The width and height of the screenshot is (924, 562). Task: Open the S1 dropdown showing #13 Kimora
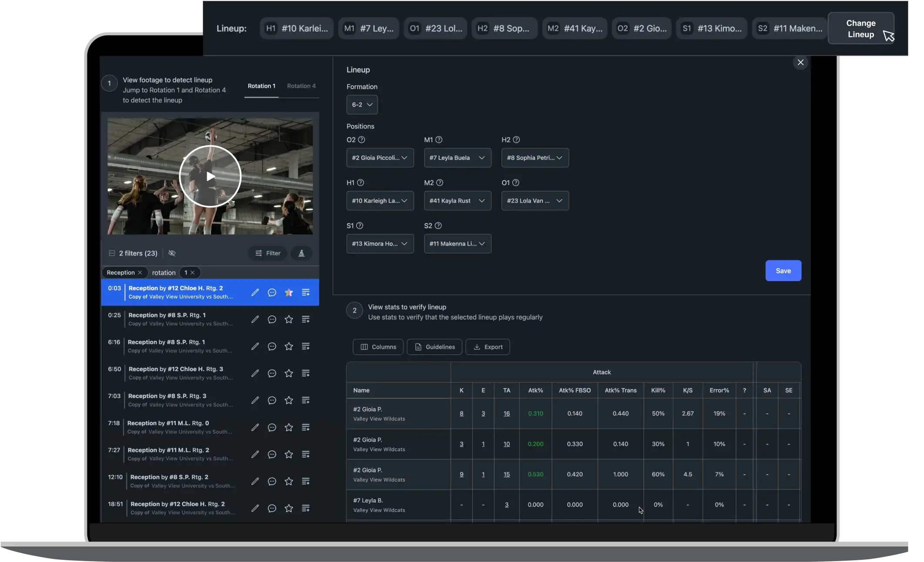(x=380, y=244)
